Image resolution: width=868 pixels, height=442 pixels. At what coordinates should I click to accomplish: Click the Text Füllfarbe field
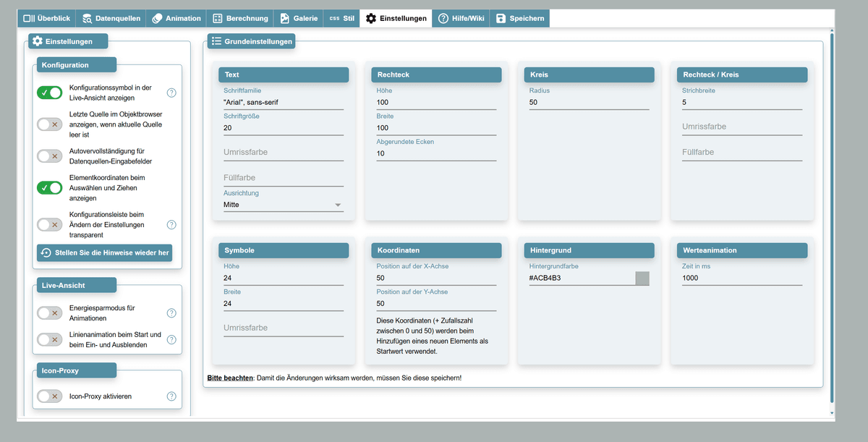(x=284, y=178)
